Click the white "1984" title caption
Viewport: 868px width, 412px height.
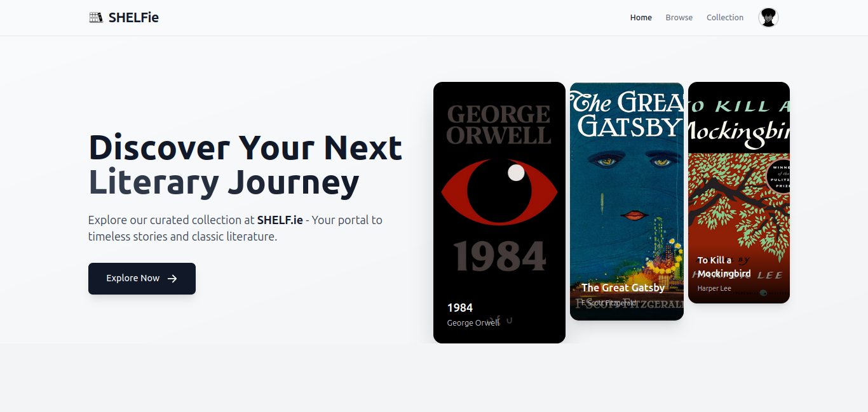tap(460, 308)
